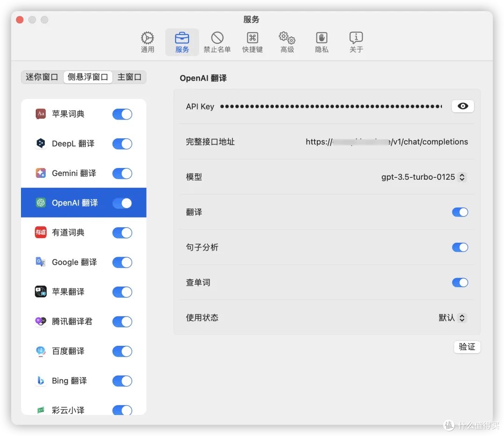Switch to the 主窗口 tab

tap(129, 77)
